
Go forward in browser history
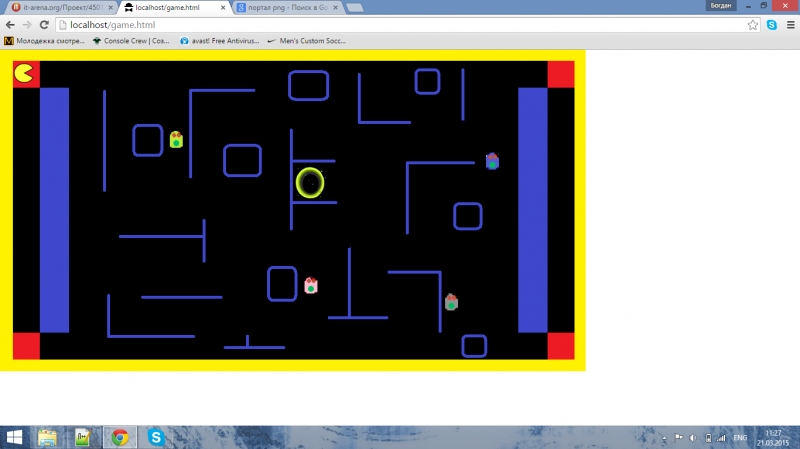coord(27,24)
